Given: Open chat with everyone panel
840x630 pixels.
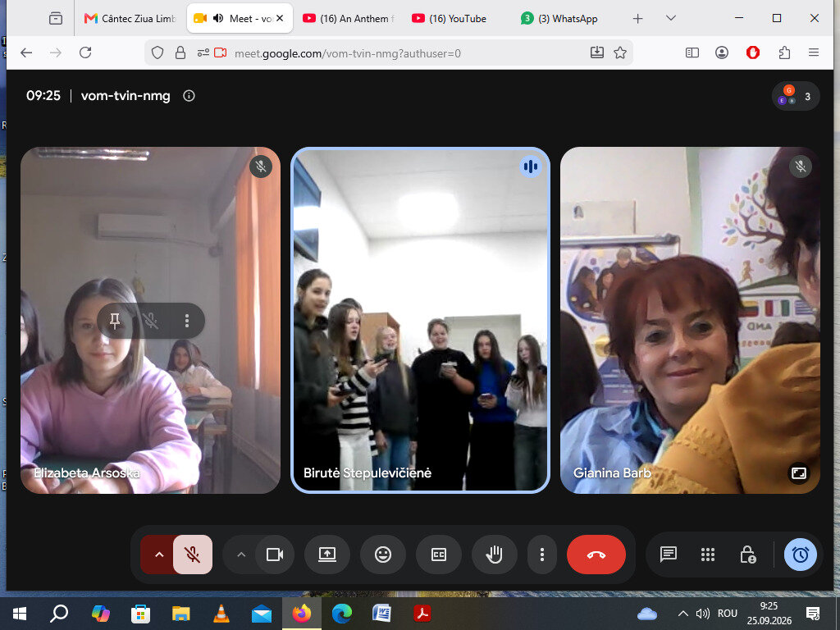Looking at the screenshot, I should (x=668, y=555).
